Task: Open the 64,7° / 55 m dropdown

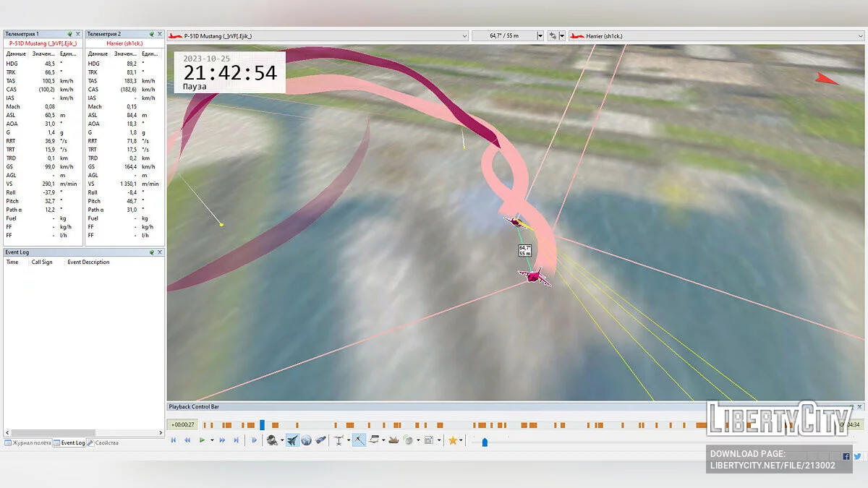Action: click(540, 35)
